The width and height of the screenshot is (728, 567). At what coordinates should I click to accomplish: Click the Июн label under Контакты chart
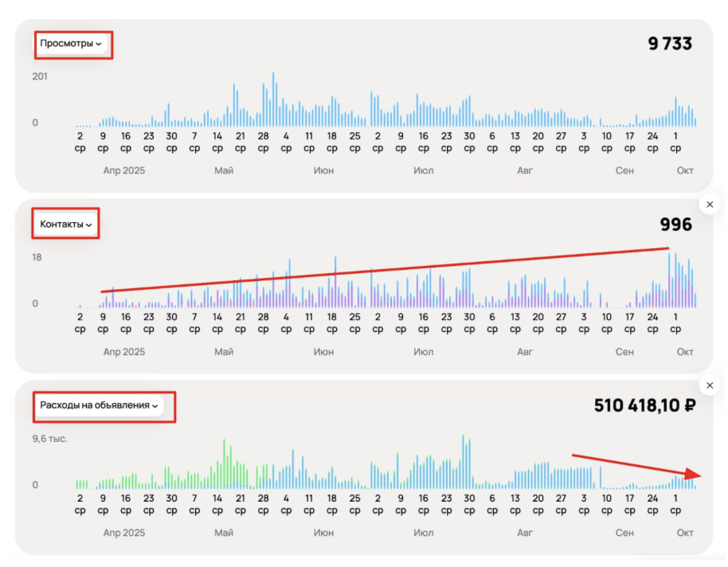323,351
